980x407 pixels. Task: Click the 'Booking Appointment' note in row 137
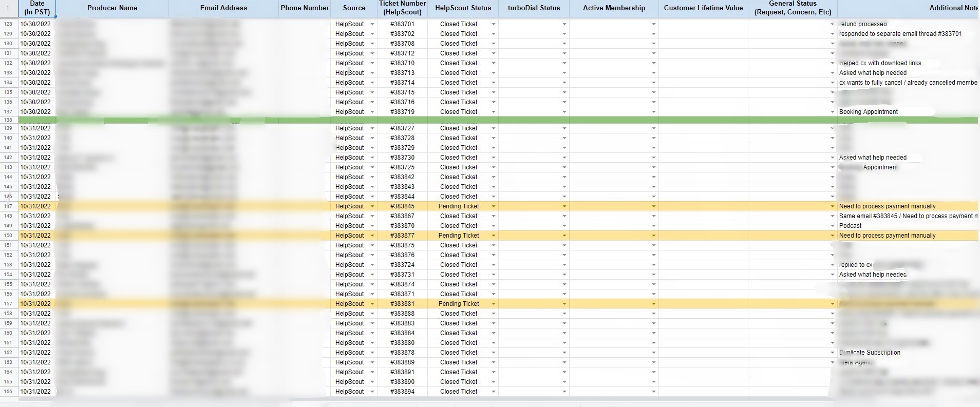pyautogui.click(x=869, y=112)
